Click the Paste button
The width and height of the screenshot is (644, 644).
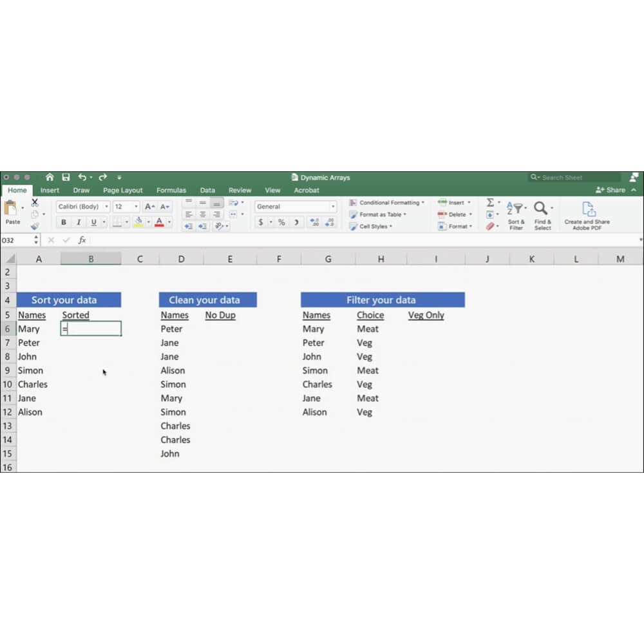12,213
